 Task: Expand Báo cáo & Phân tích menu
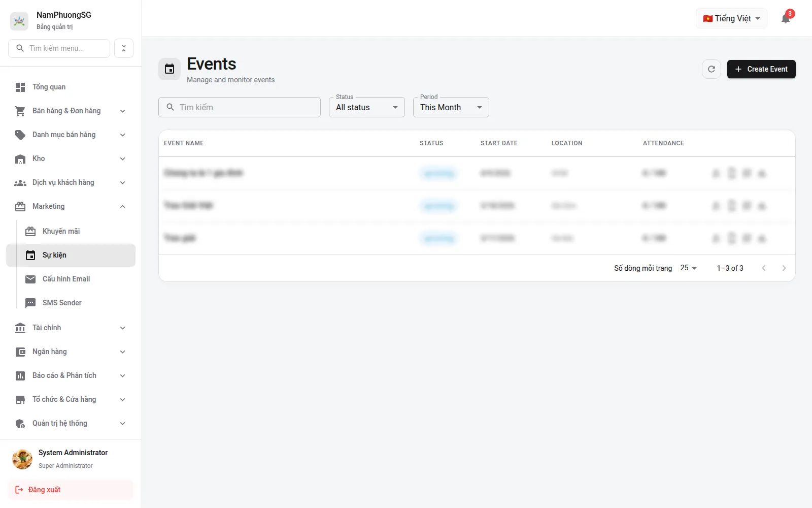tap(71, 375)
